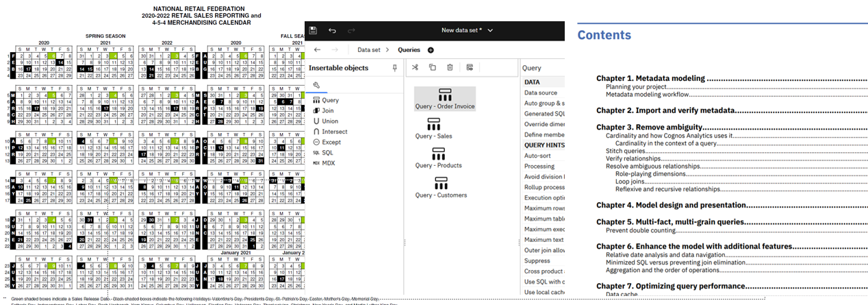Click the Outer join allowed property
The image size is (868, 305).
tap(544, 250)
